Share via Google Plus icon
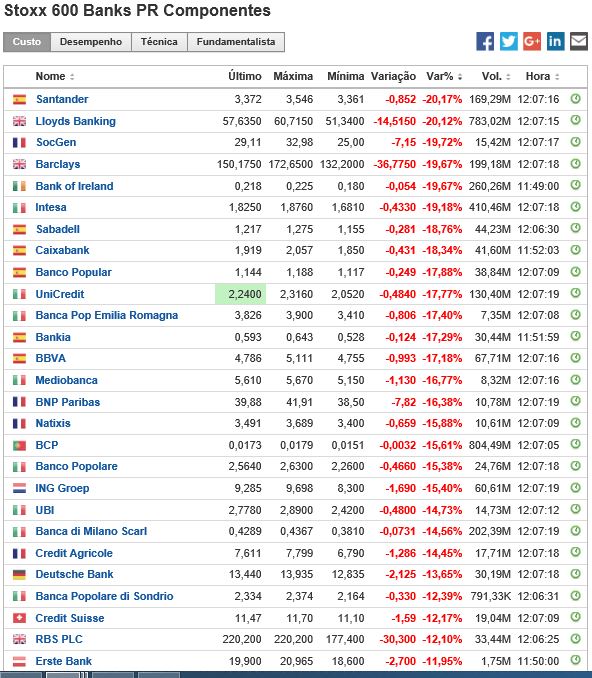This screenshot has width=592, height=678. [x=532, y=42]
